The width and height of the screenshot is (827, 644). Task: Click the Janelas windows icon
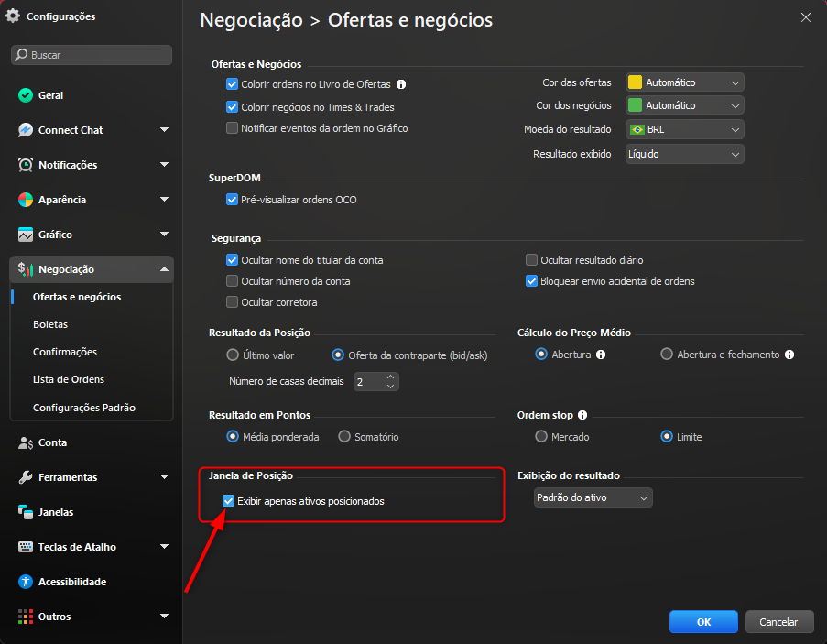click(26, 512)
